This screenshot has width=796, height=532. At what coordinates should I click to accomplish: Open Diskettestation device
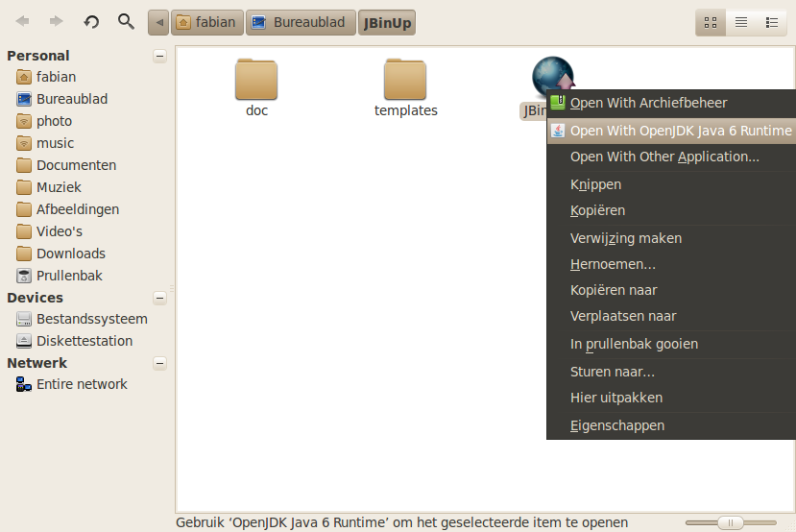click(75, 341)
